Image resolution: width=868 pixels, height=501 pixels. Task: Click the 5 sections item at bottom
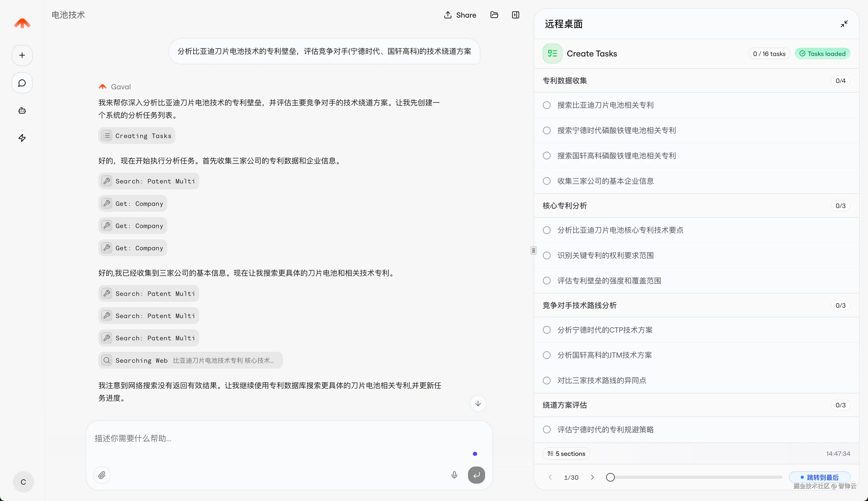565,453
